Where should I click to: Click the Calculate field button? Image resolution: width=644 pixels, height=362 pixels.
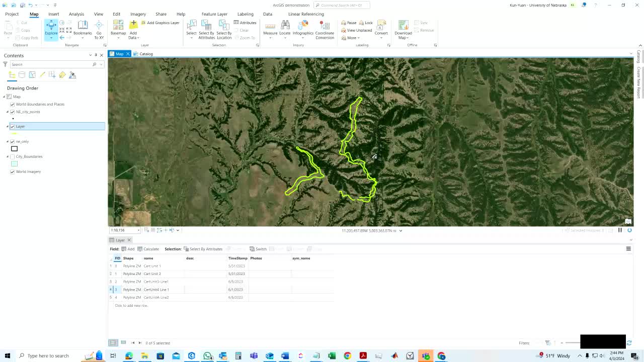click(148, 249)
